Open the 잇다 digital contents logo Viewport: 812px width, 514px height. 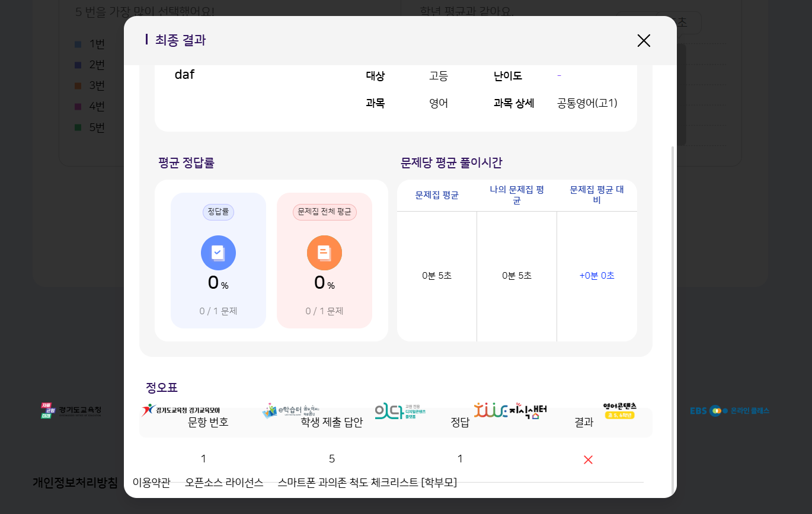click(x=400, y=410)
